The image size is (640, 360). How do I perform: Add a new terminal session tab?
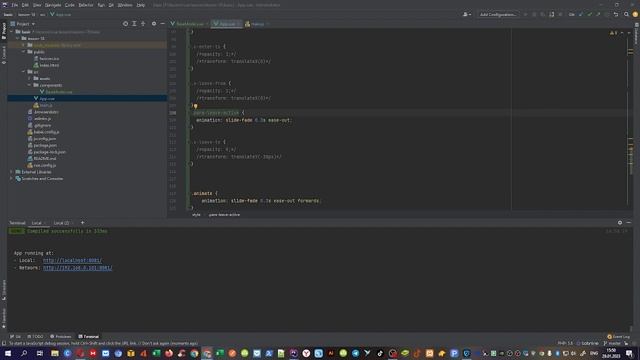click(x=82, y=223)
